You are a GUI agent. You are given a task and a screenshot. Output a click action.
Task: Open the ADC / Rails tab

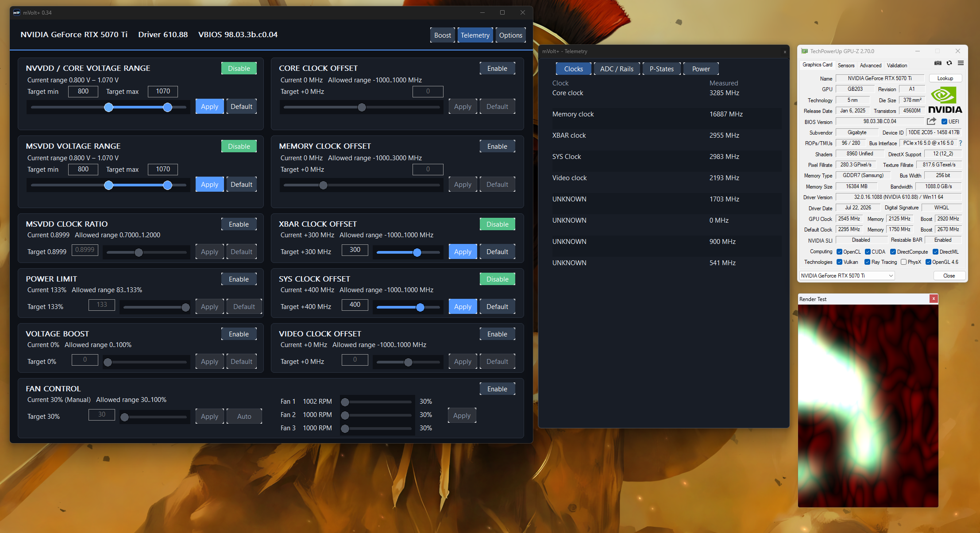(617, 69)
